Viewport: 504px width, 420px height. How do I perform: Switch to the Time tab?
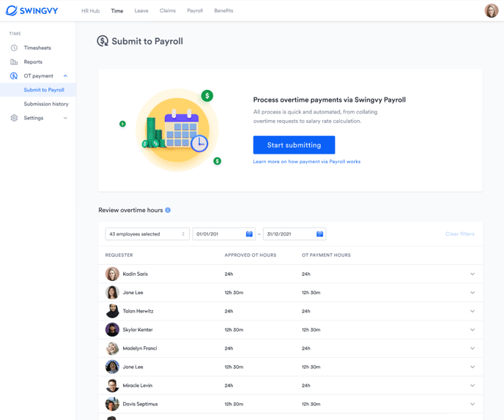tap(117, 10)
